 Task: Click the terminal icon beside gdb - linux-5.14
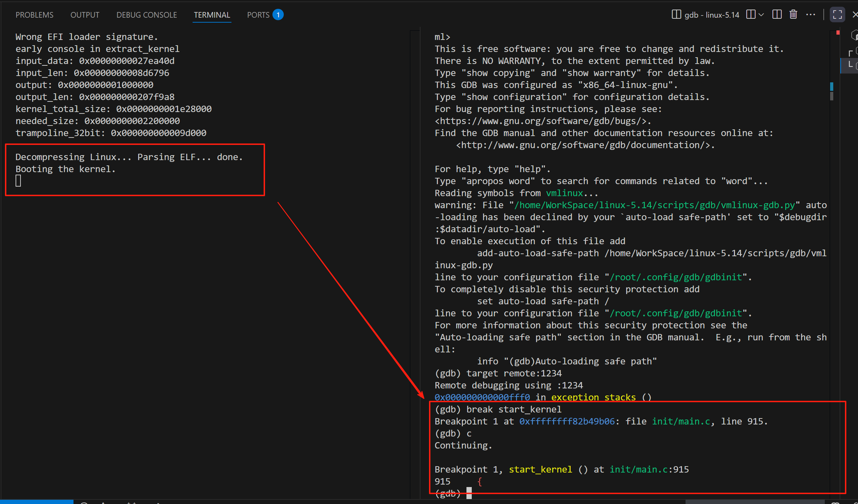pos(676,14)
